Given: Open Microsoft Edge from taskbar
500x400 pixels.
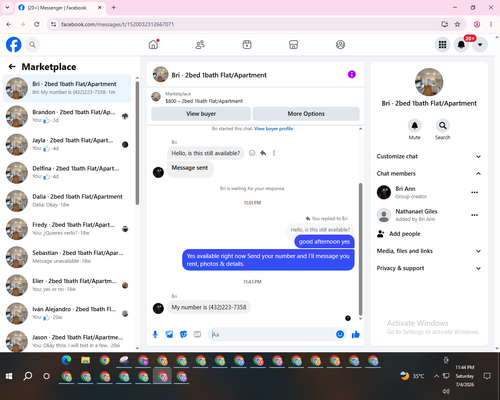Looking at the screenshot, I should [67, 360].
